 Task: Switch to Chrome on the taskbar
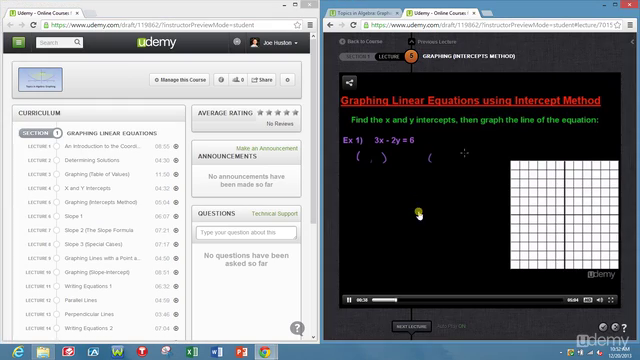(x=265, y=351)
